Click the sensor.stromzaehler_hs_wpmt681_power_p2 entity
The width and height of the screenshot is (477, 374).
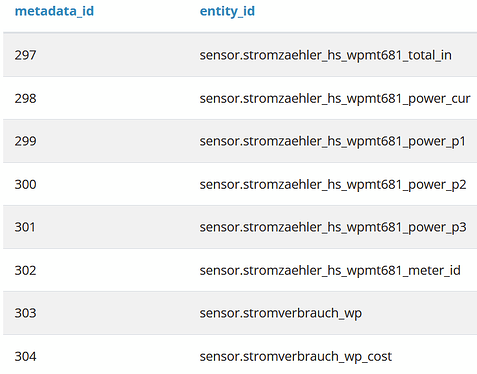click(333, 184)
